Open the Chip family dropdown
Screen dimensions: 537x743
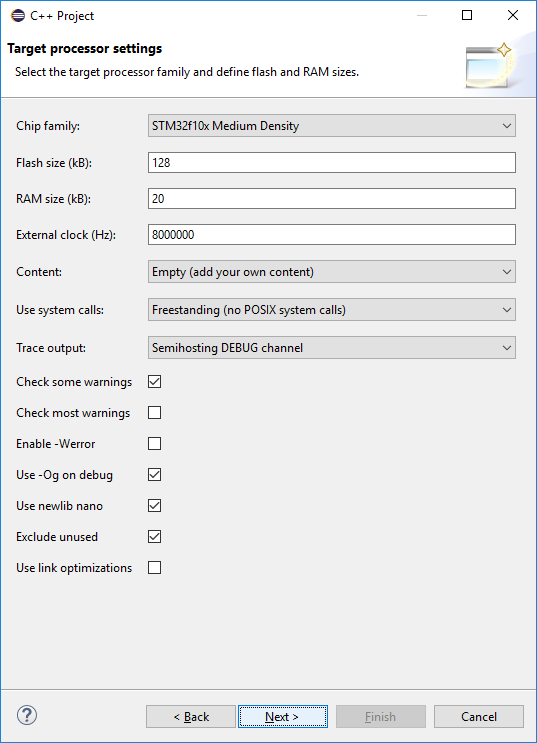click(x=332, y=126)
